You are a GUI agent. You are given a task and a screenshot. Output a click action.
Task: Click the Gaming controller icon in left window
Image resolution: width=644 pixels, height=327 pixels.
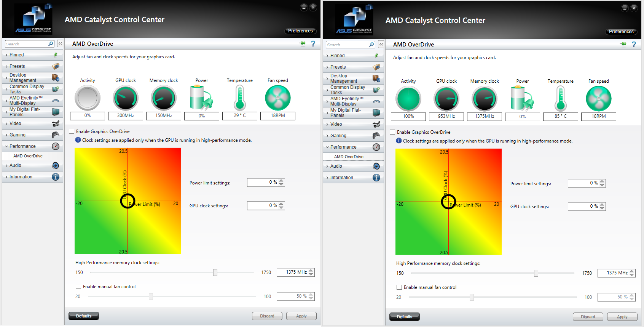56,135
